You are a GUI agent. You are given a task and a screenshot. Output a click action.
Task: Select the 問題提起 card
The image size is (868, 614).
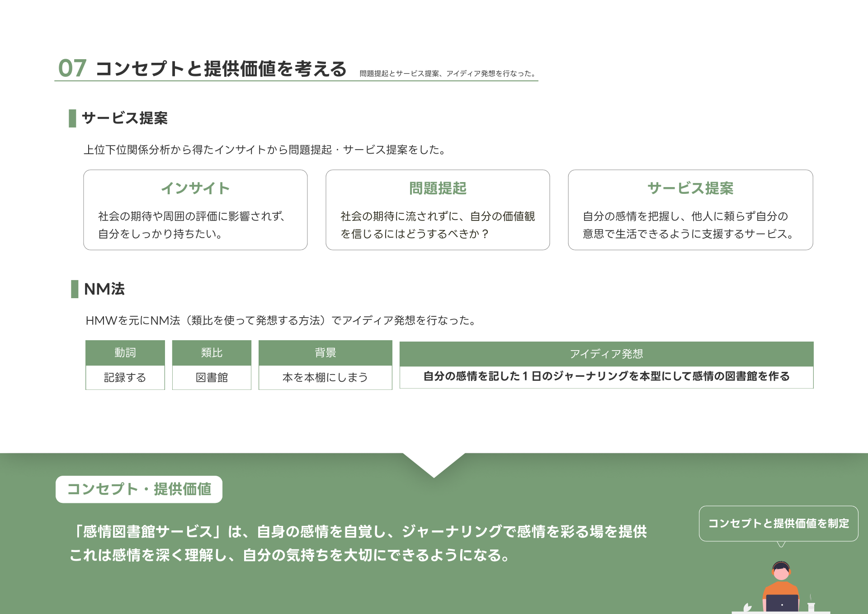(x=438, y=210)
